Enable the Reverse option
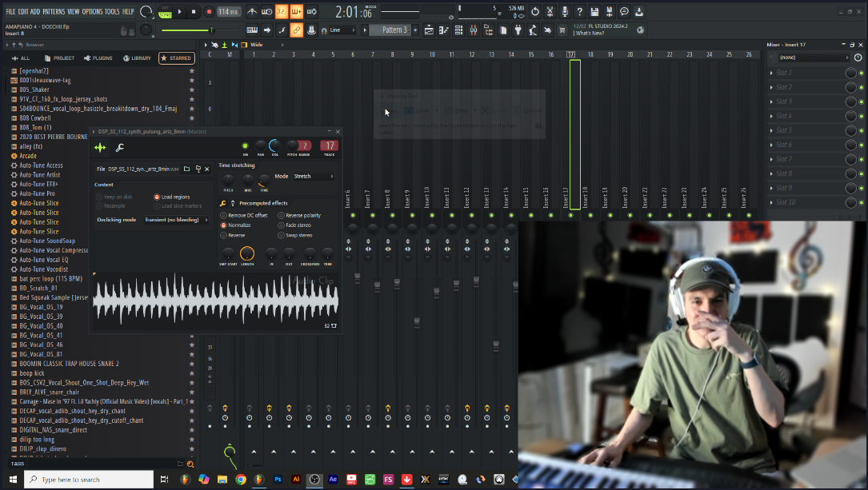The width and height of the screenshot is (868, 490). [x=233, y=235]
